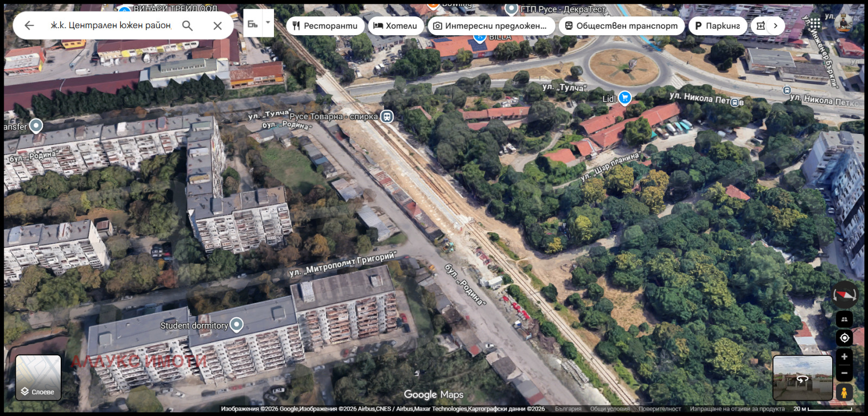Viewport: 868px width, 416px height.
Task: Open the Слоеве layers switcher
Action: [39, 377]
